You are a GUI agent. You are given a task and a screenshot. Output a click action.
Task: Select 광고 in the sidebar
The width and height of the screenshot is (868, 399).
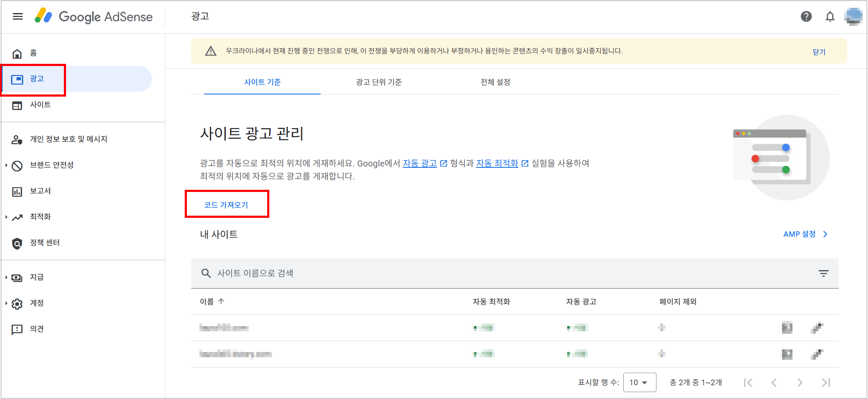(77, 79)
